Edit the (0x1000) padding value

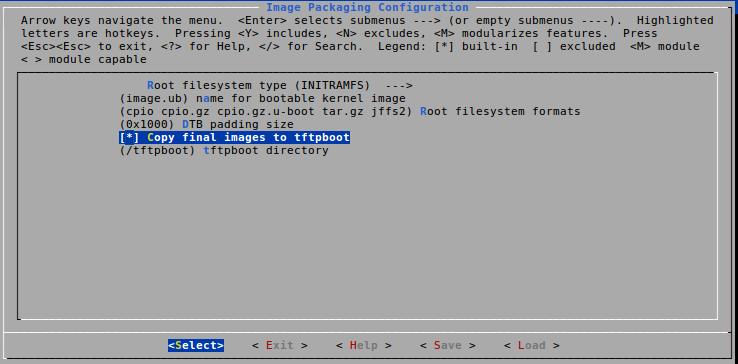(147, 125)
